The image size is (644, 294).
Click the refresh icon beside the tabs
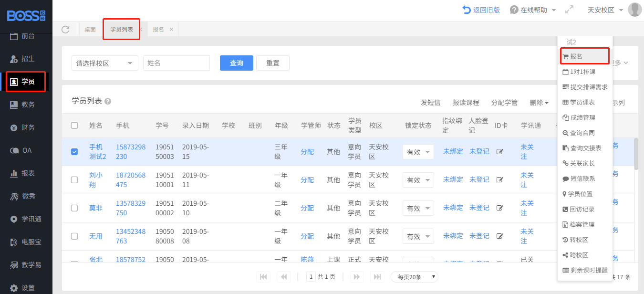pos(66,29)
